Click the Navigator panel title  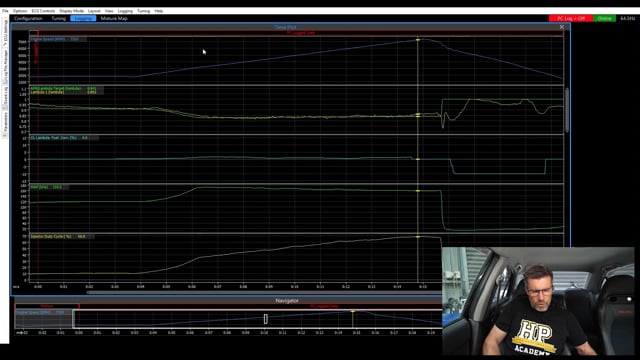coord(287,301)
